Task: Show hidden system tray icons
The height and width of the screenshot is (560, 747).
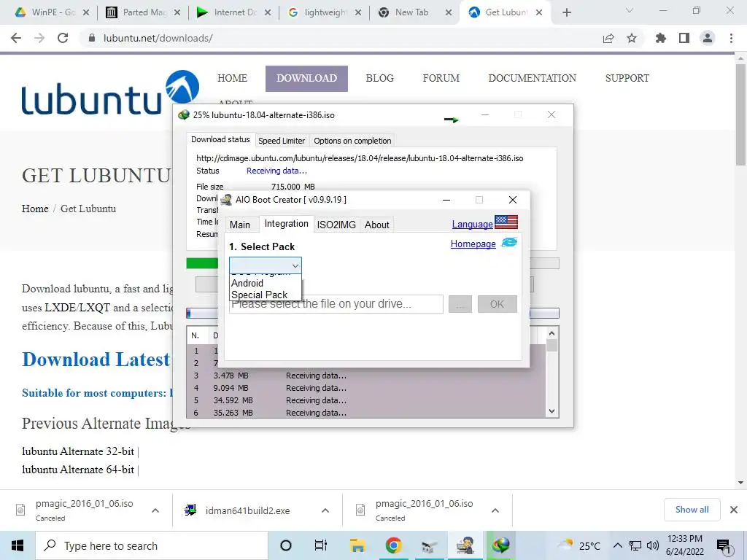Action: tap(617, 545)
